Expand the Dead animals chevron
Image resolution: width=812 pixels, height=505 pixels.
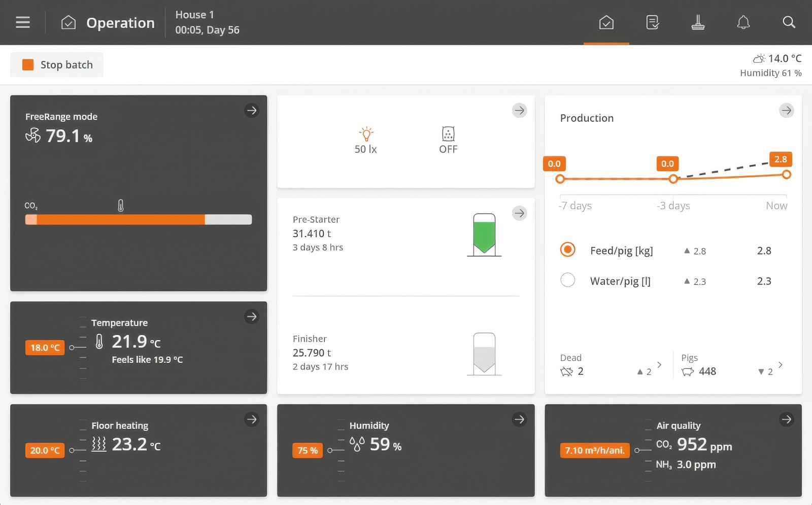tap(659, 365)
